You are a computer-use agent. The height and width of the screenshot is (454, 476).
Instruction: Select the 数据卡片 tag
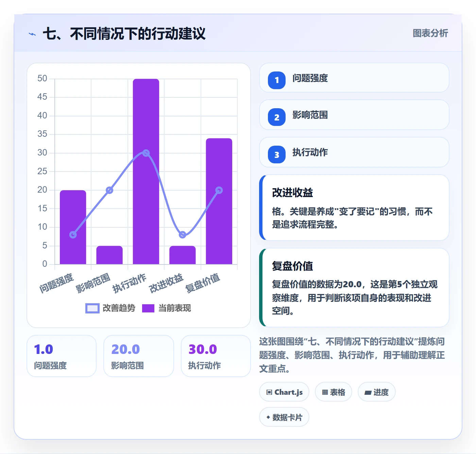tap(284, 417)
